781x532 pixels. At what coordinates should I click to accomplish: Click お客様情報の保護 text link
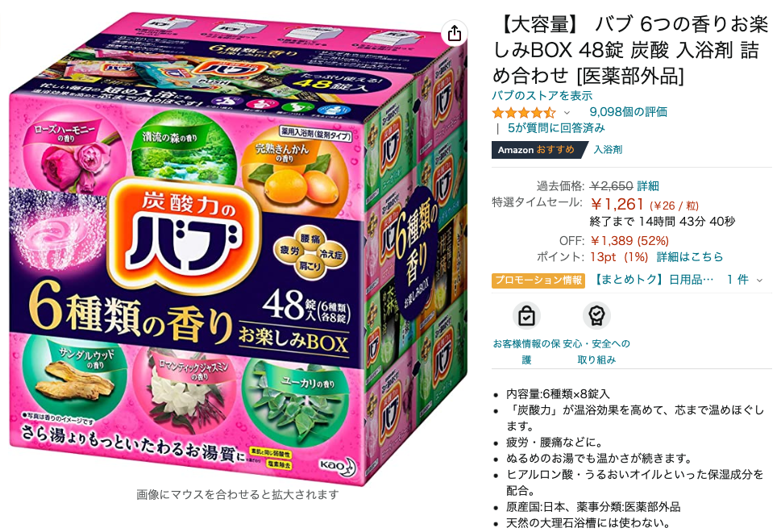[x=526, y=351]
